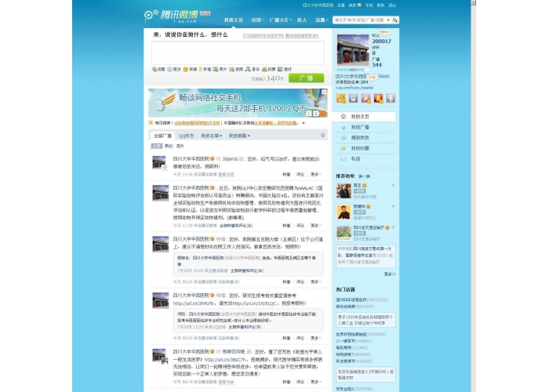Image resolution: width=549 pixels, height=392 pixels.
Task: Expand 更多 on the JiajianSi reply post
Action: click(316, 174)
